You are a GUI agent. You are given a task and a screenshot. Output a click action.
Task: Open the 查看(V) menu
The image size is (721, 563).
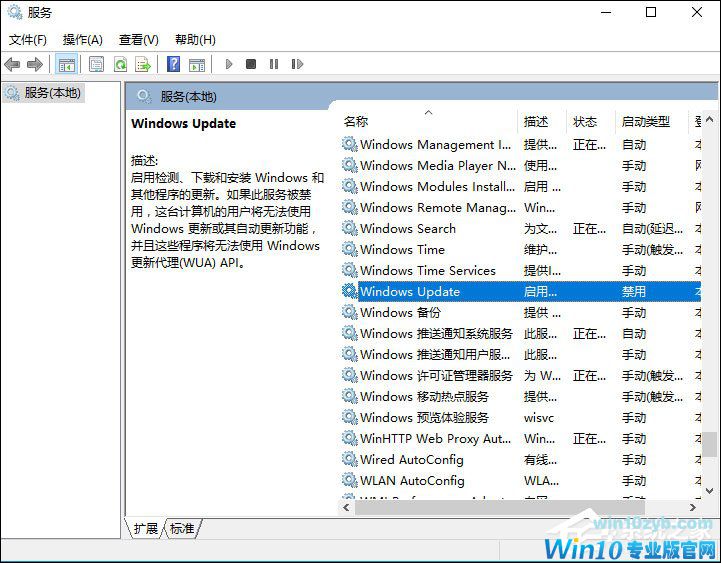[x=139, y=40]
